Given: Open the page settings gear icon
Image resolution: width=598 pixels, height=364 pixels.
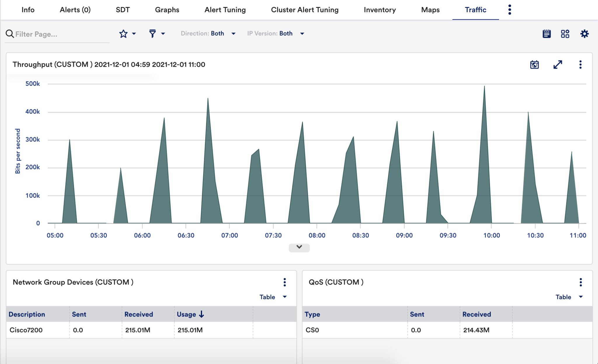Looking at the screenshot, I should [585, 34].
